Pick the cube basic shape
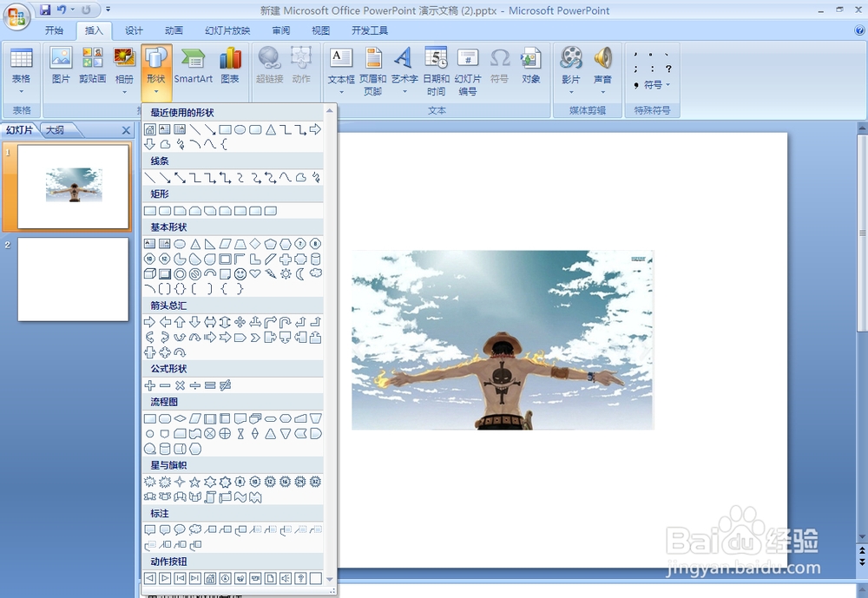The image size is (868, 598). [149, 274]
